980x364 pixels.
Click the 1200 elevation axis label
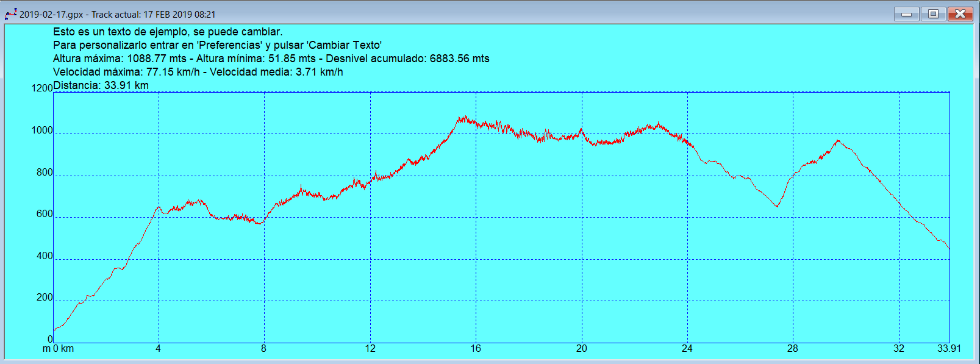pos(42,88)
